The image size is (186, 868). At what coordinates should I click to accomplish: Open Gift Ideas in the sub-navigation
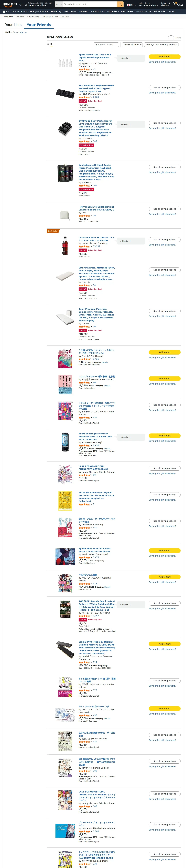coord(20,17)
